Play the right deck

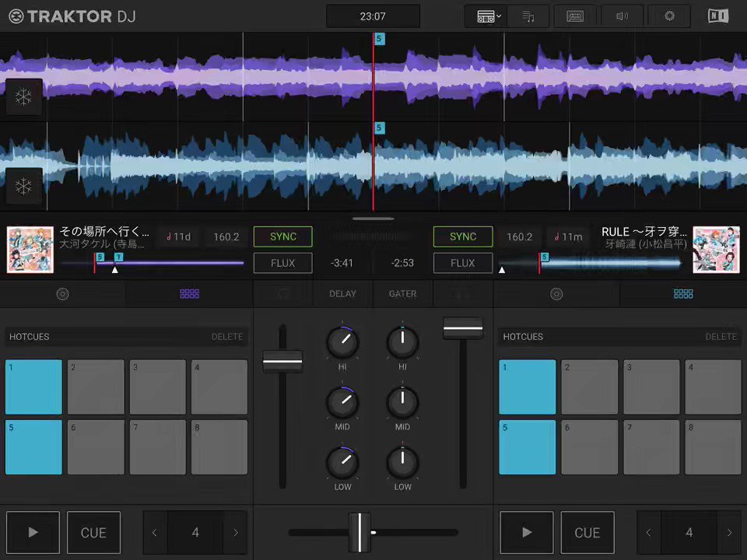[x=527, y=532]
